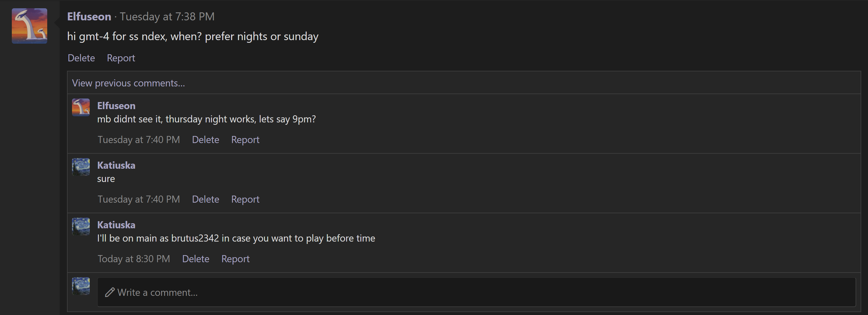868x315 pixels.
Task: Expand View previous comments
Action: [128, 83]
